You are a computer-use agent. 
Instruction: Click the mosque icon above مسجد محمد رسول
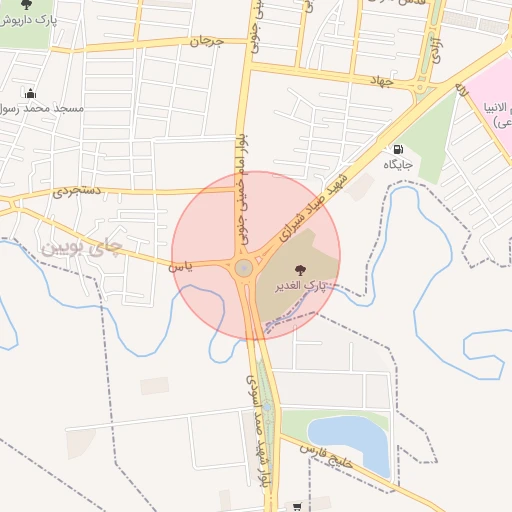(30, 93)
